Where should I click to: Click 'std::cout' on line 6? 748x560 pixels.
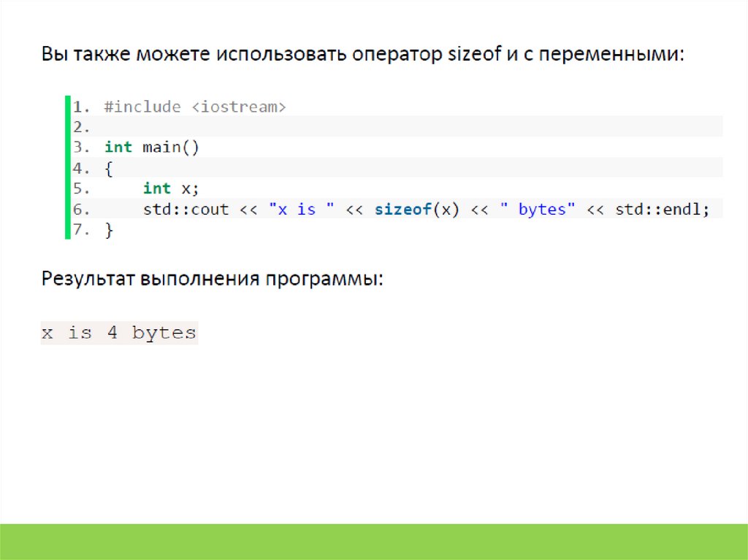click(x=186, y=210)
